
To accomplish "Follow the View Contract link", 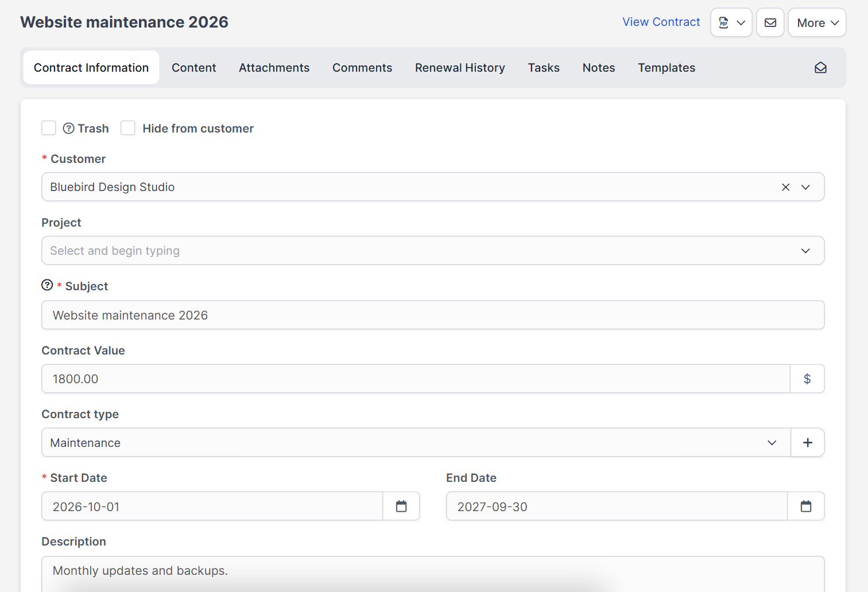I will (661, 22).
